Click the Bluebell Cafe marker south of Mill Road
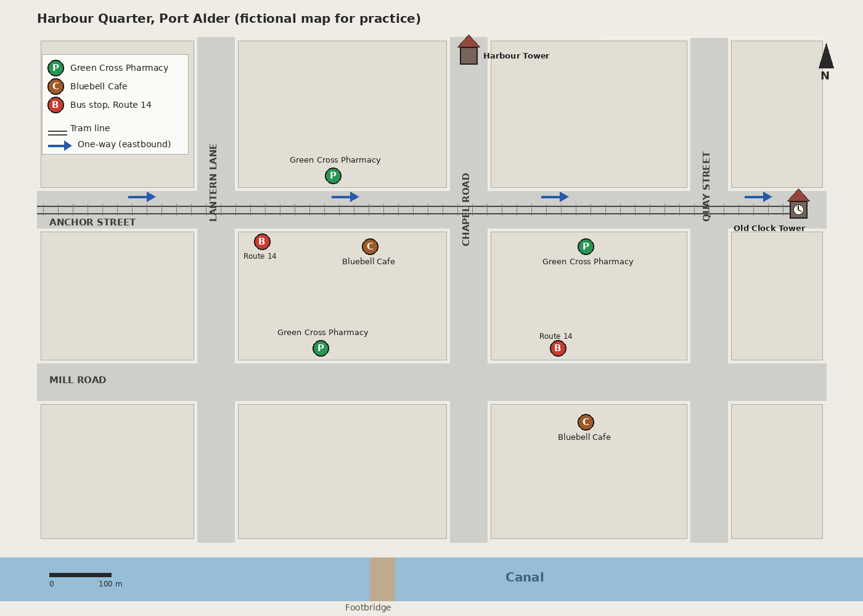Viewport: 863px width, 616px height. click(586, 423)
